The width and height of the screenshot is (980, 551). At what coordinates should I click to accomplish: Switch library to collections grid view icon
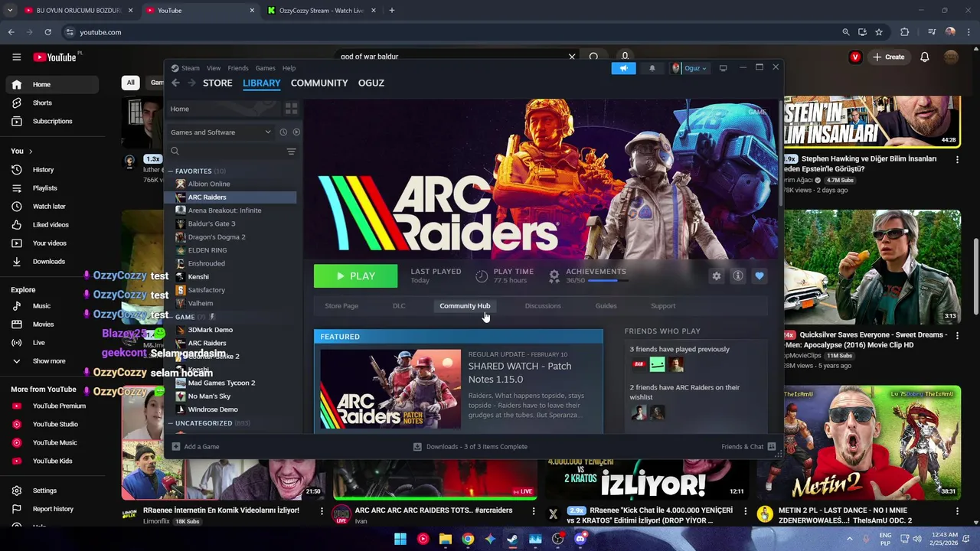tap(291, 109)
